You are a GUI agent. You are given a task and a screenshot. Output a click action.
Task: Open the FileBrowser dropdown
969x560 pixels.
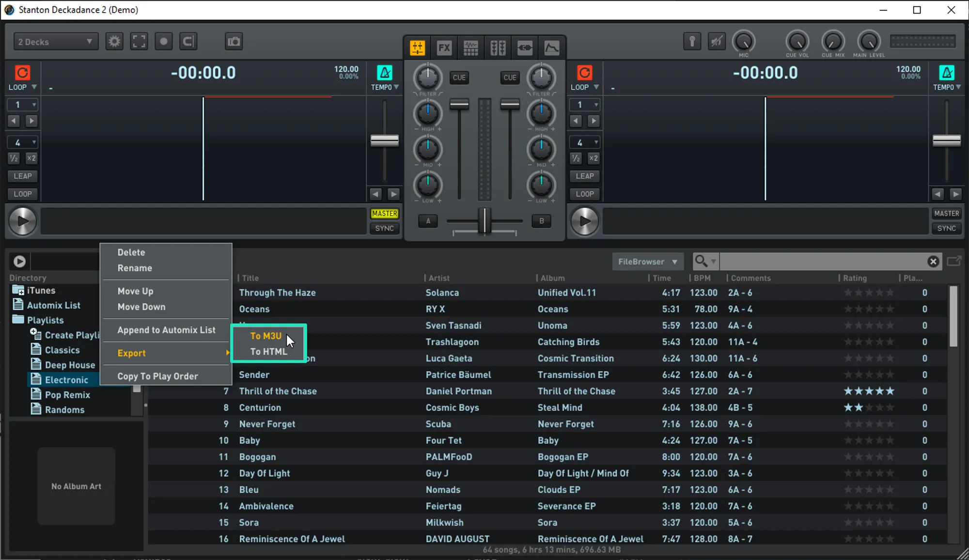pyautogui.click(x=647, y=262)
